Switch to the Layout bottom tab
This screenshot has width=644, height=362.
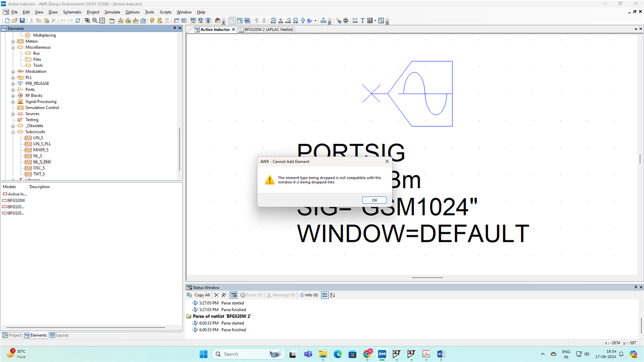(59, 335)
